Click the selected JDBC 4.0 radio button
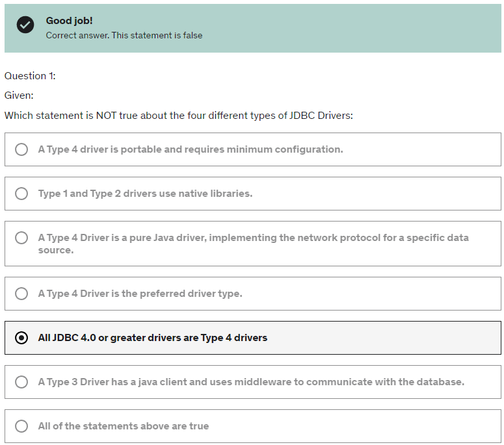This screenshot has height=445, width=504. (21, 338)
